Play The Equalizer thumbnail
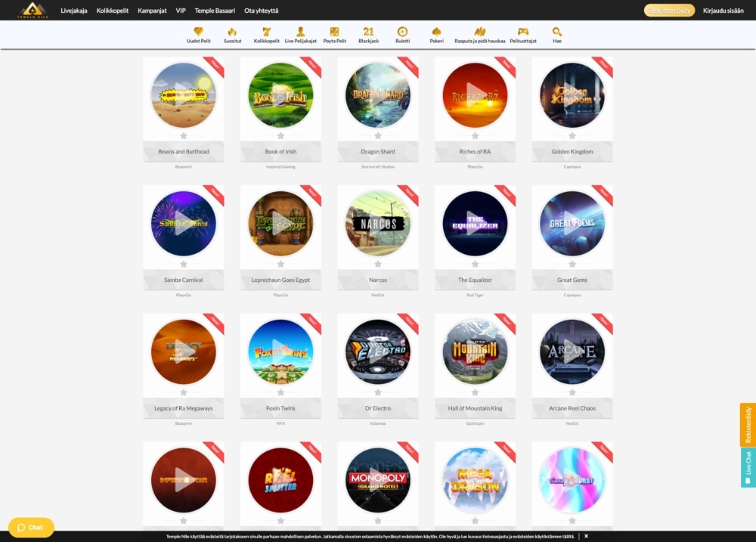The image size is (756, 542). pos(475,223)
